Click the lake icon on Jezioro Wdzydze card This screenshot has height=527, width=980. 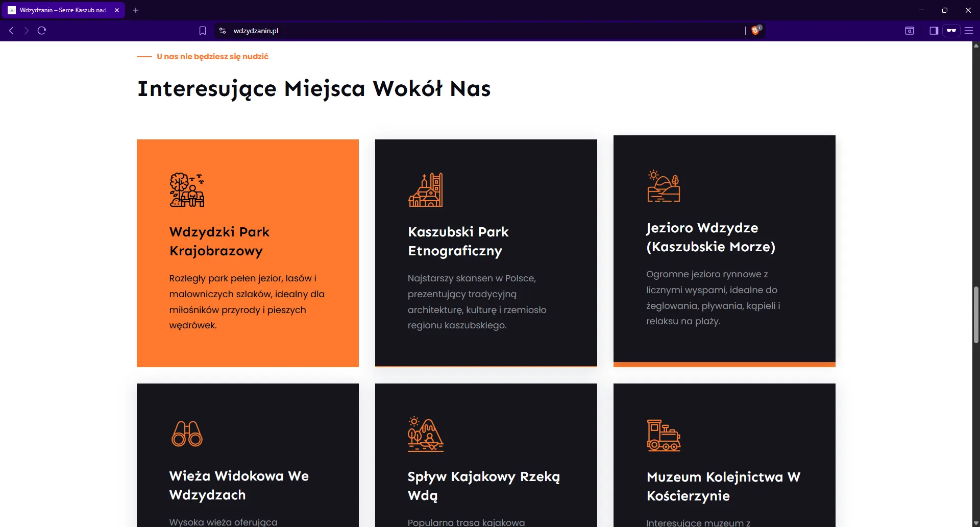(x=664, y=187)
